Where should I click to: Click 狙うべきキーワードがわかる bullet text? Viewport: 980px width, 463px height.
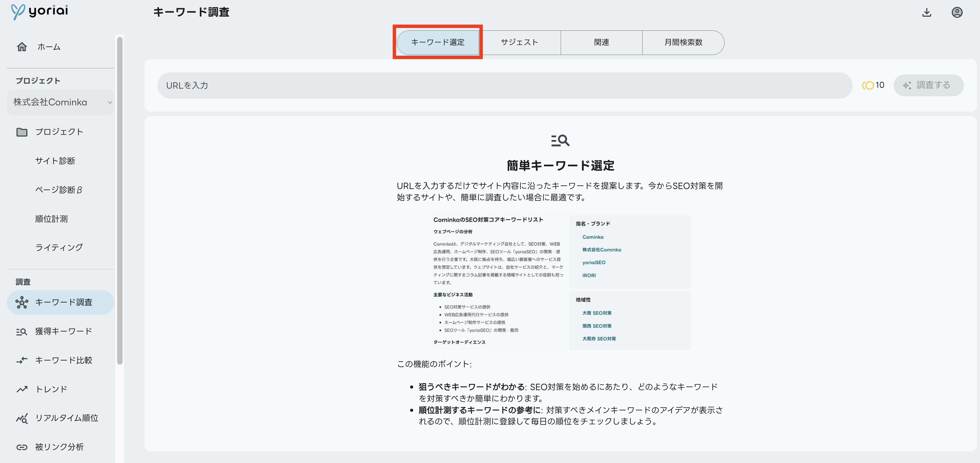pyautogui.click(x=472, y=387)
